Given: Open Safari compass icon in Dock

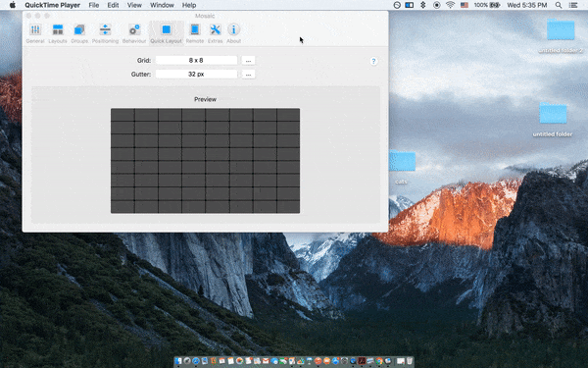Looking at the screenshot, I should pyautogui.click(x=196, y=361).
